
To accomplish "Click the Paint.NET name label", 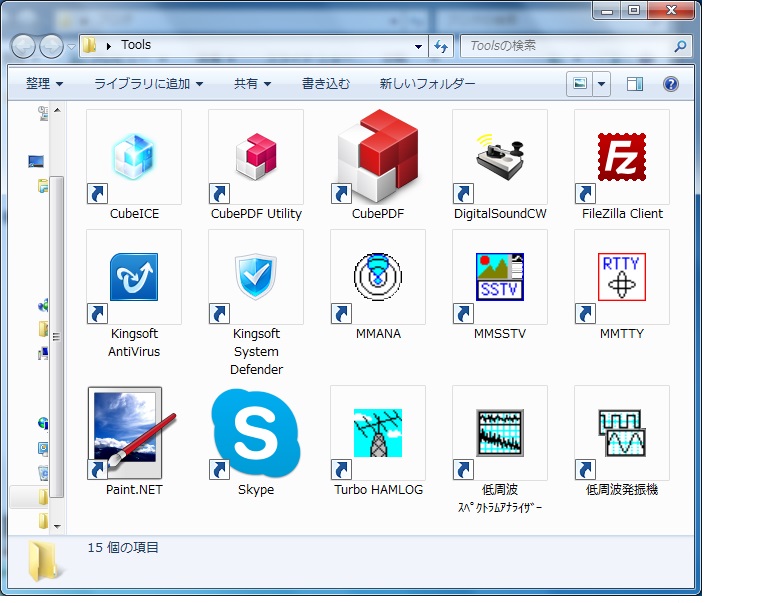I will click(x=134, y=489).
